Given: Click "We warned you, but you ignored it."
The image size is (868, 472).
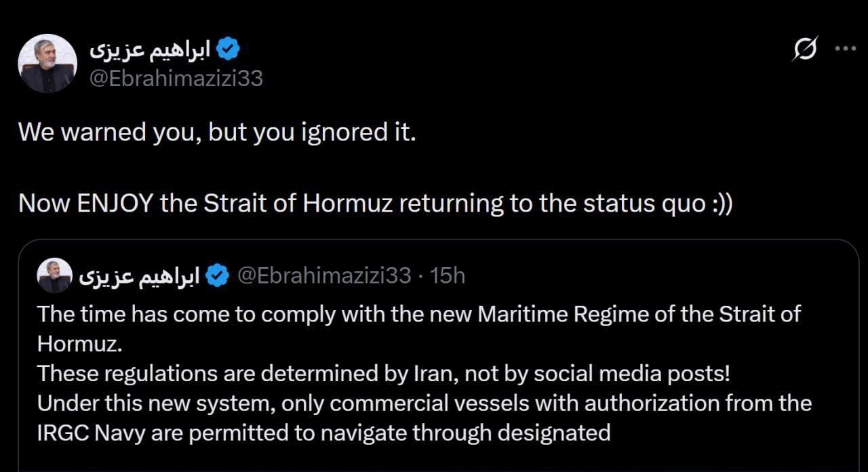Looking at the screenshot, I should (x=217, y=132).
